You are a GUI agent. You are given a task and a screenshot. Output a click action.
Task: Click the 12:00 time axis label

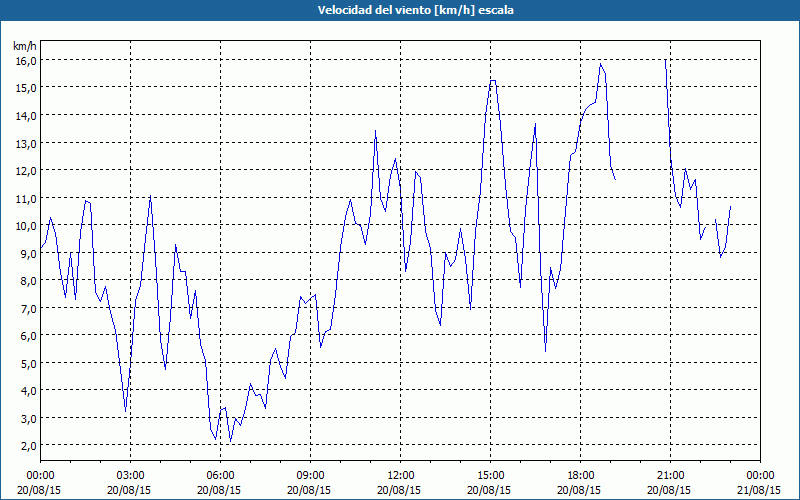coord(401,476)
